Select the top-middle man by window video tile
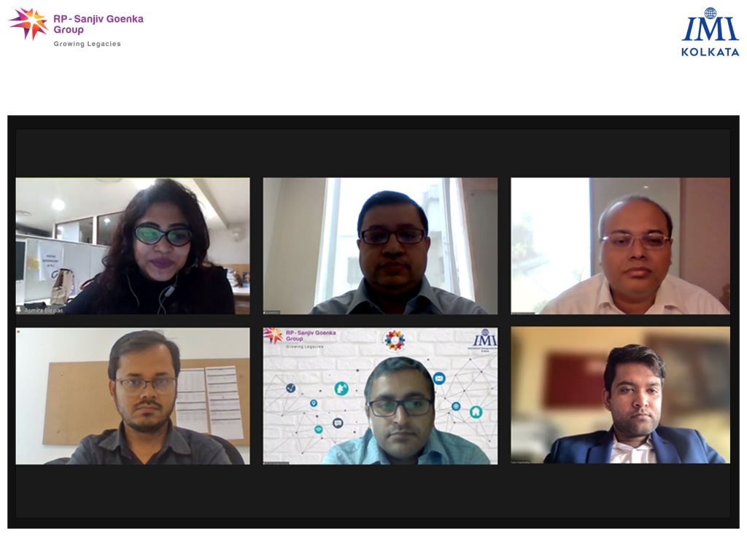 point(380,246)
